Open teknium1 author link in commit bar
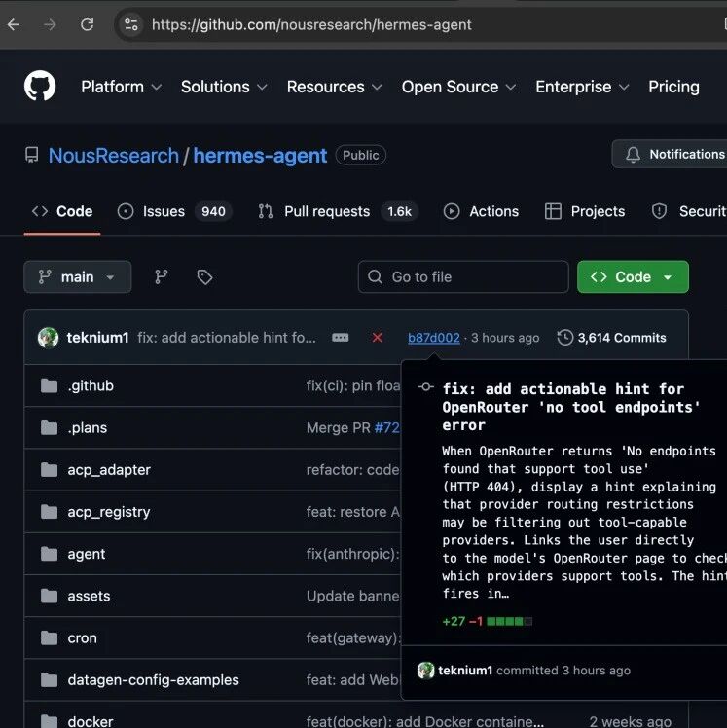 [97, 338]
